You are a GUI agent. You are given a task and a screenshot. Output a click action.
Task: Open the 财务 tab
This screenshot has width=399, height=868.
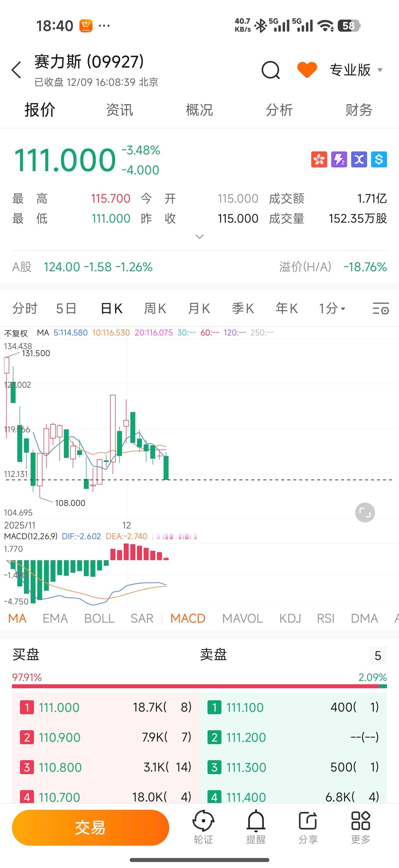coord(359,110)
